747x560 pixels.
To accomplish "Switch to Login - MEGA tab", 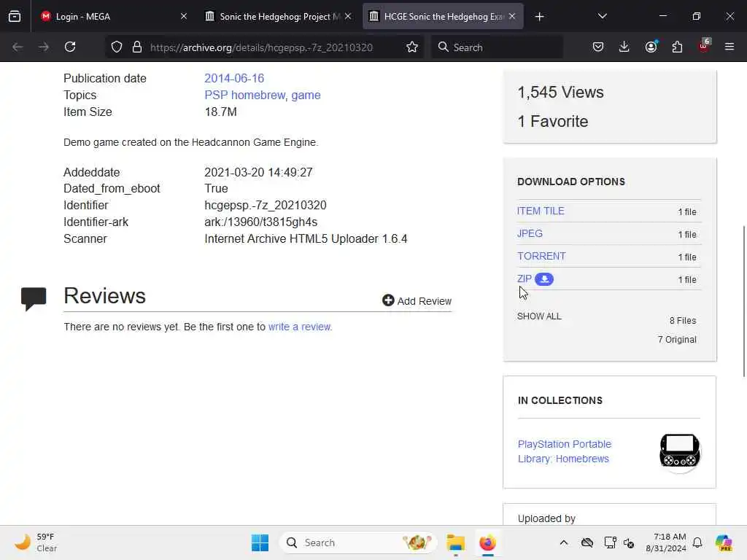I will (113, 17).
